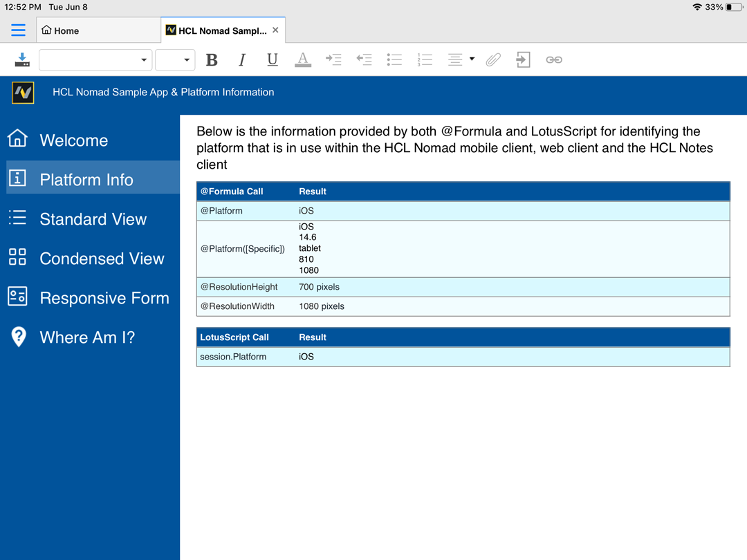
Task: Open Standard View from sidebar
Action: pyautogui.click(x=93, y=219)
